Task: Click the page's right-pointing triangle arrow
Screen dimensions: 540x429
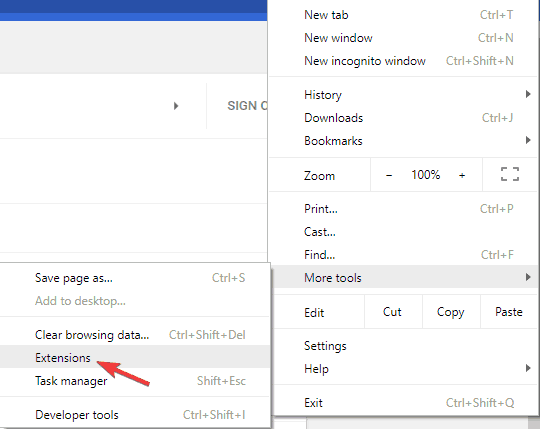Action: click(176, 106)
